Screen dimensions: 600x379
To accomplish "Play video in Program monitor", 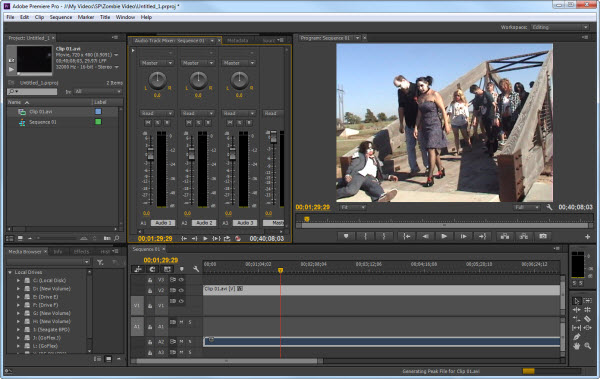I will 444,237.
